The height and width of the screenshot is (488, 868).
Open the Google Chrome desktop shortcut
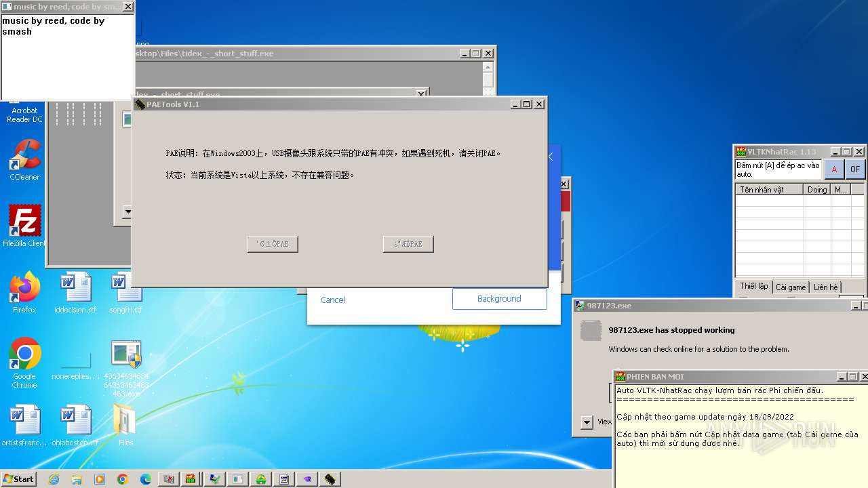click(24, 363)
